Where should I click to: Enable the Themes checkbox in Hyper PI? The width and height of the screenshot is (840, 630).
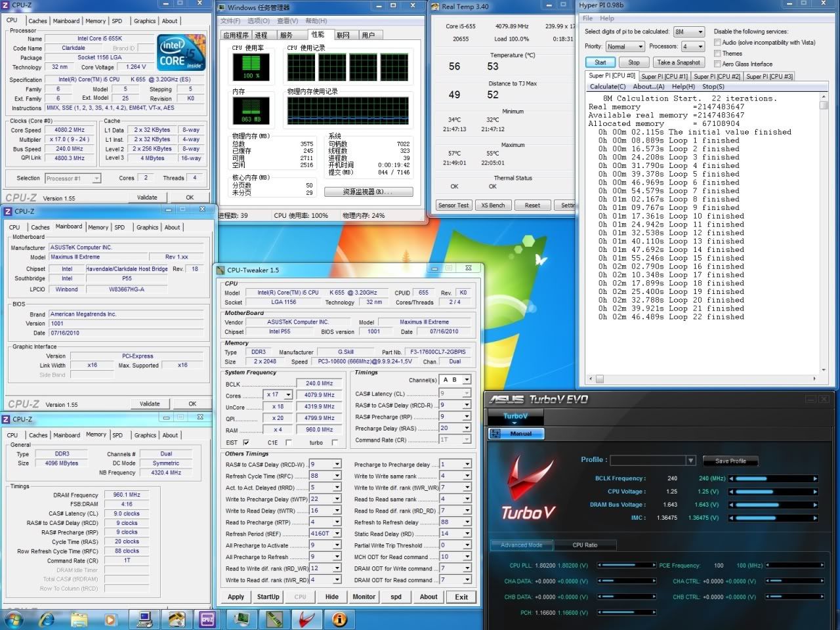point(717,53)
